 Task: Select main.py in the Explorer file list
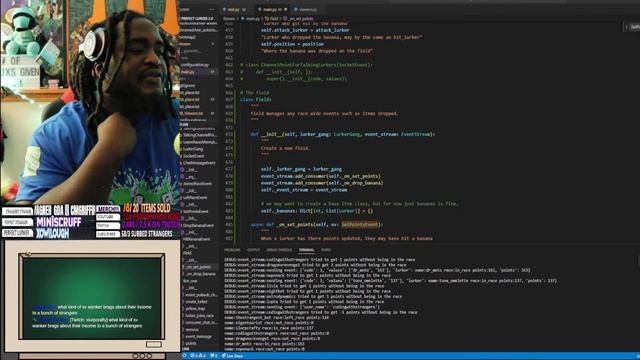pyautogui.click(x=198, y=72)
